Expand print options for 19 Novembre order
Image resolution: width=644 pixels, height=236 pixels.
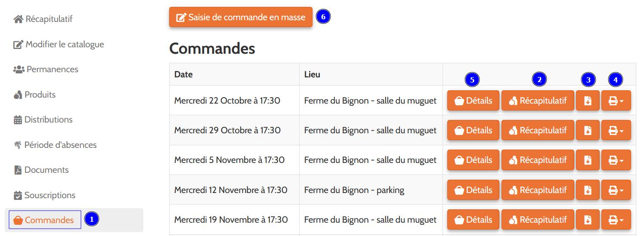(616, 220)
